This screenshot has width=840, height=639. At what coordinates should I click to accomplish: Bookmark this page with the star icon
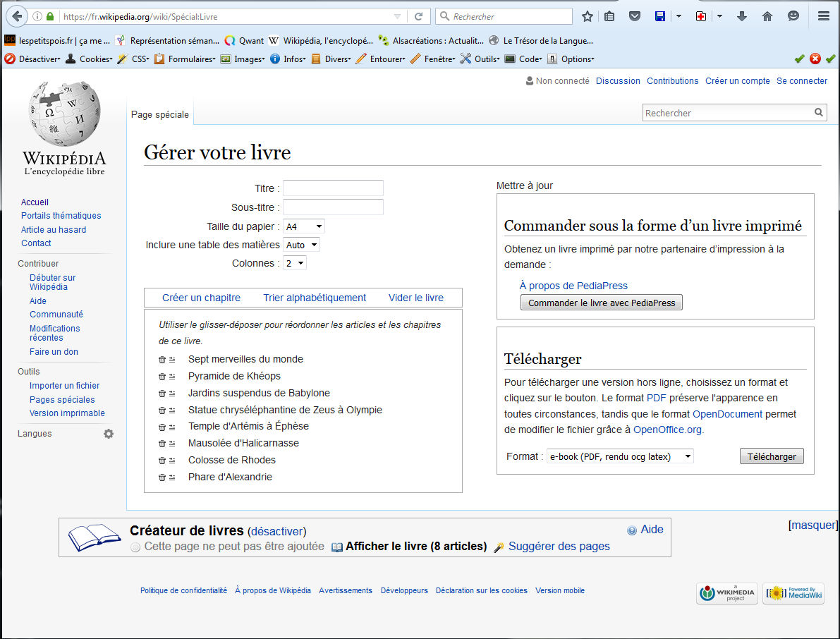pyautogui.click(x=587, y=16)
